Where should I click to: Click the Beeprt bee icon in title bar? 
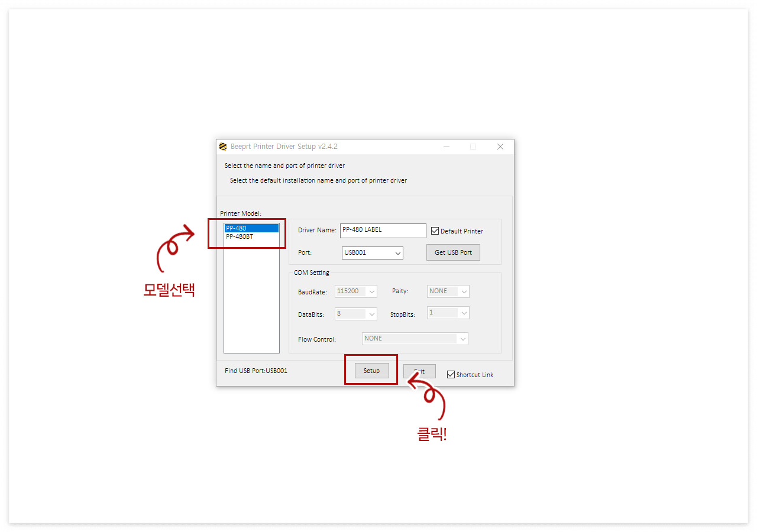click(223, 147)
